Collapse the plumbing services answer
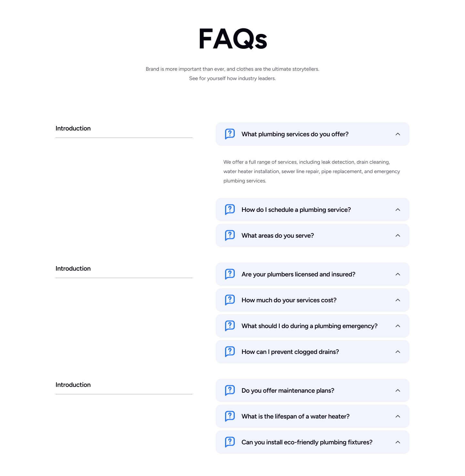 click(x=398, y=134)
